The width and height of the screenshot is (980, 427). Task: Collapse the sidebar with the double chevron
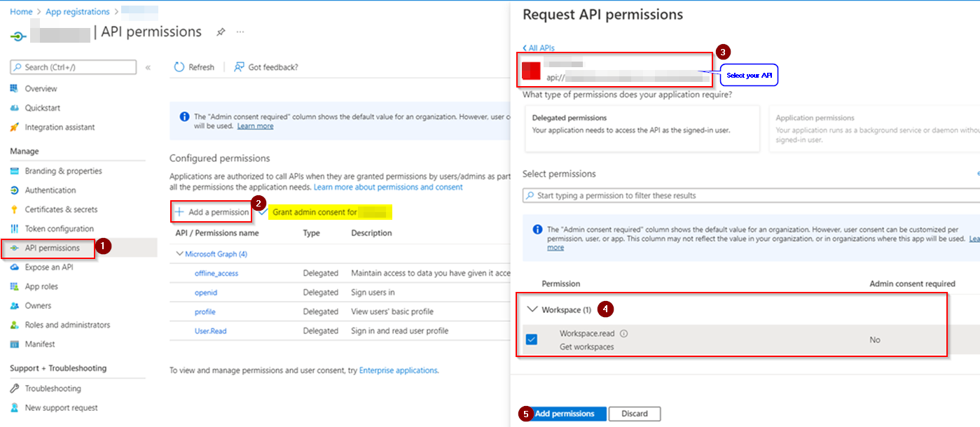pyautogui.click(x=148, y=68)
